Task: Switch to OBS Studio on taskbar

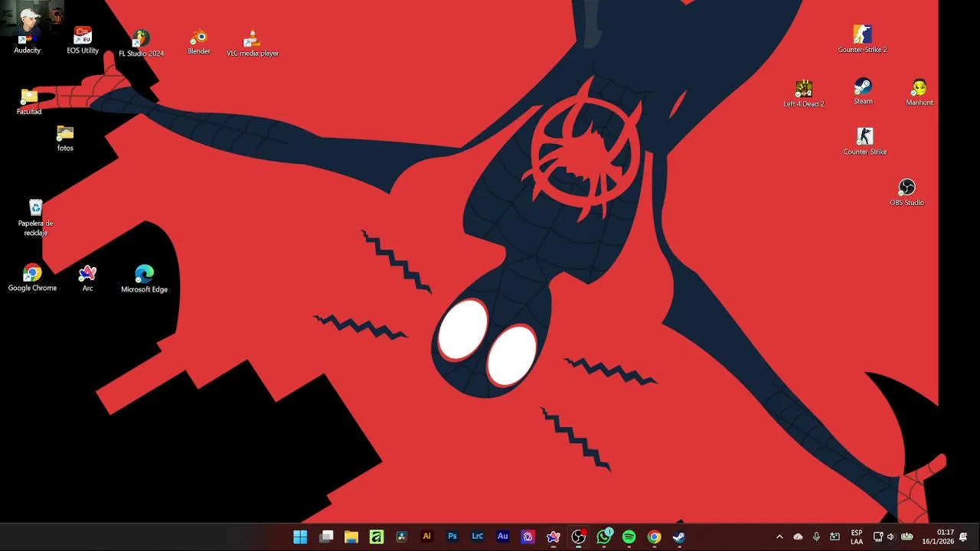Action: (x=579, y=537)
